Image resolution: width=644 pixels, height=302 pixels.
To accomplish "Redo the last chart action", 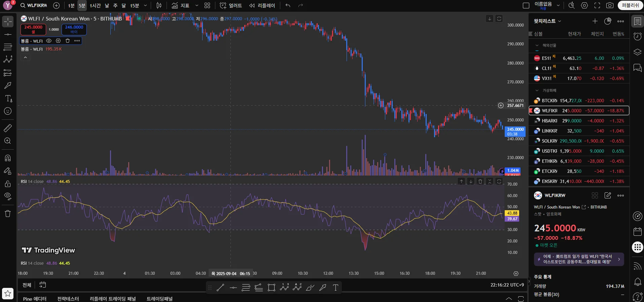I will (x=300, y=5).
